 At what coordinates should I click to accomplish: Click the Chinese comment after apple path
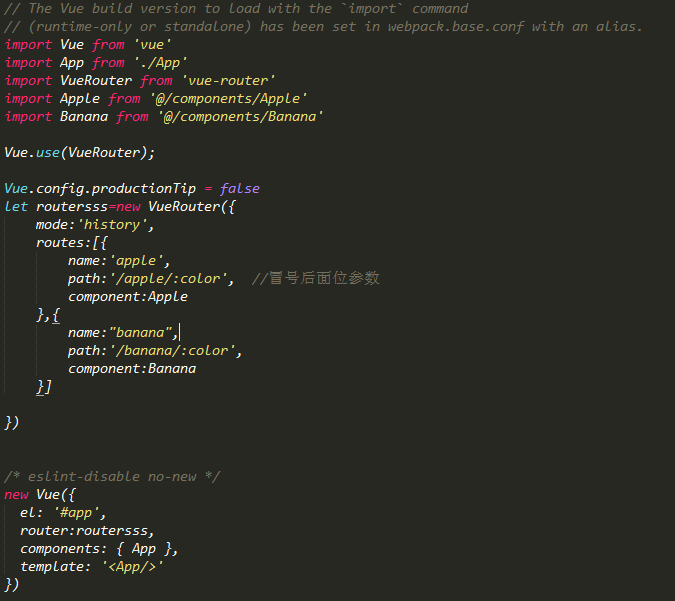click(x=316, y=278)
